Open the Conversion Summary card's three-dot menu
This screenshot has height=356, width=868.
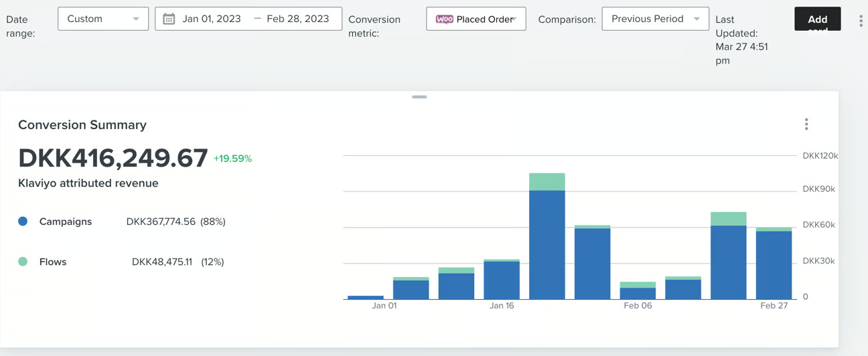(x=806, y=124)
